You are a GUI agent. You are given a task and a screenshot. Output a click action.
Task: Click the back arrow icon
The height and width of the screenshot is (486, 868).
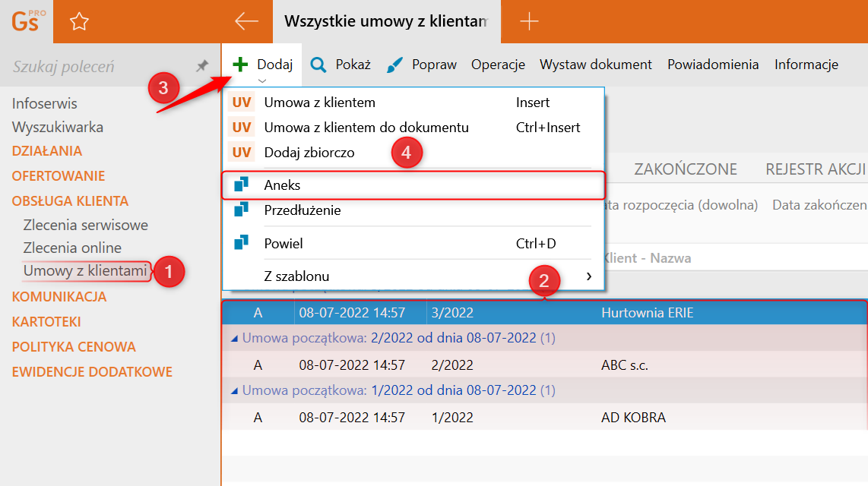[x=247, y=21]
